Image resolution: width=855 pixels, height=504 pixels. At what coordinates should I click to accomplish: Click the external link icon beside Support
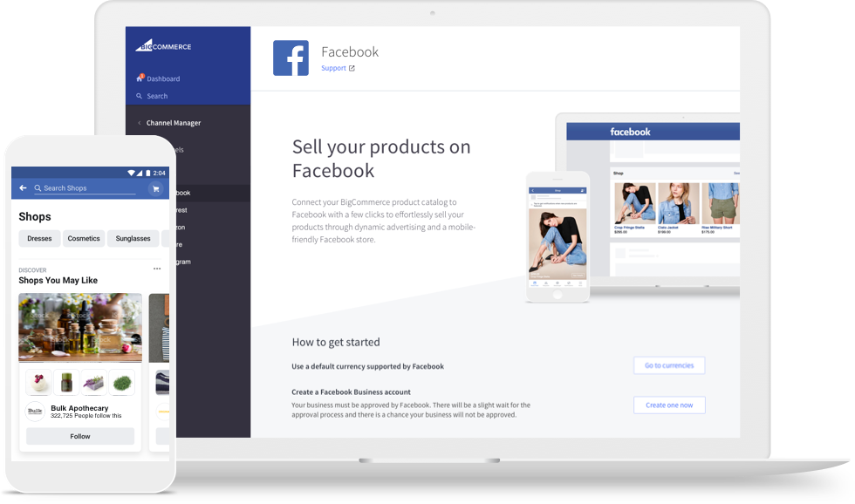[x=352, y=68]
